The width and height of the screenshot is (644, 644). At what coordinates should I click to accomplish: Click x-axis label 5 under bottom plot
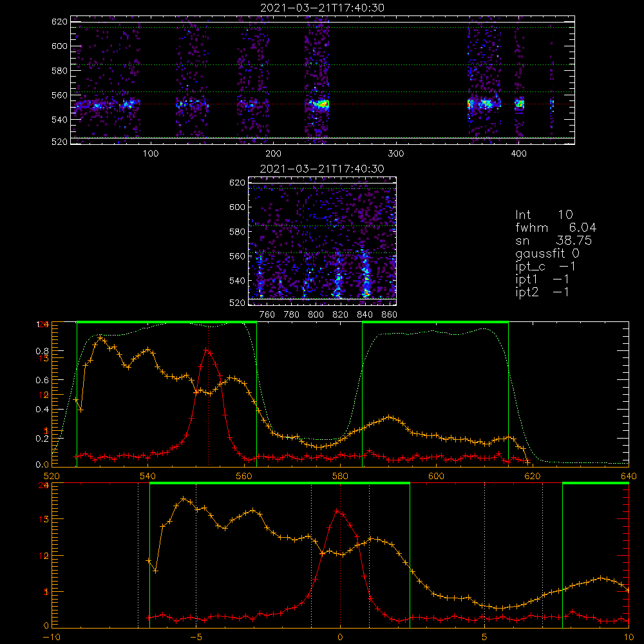tap(485, 637)
